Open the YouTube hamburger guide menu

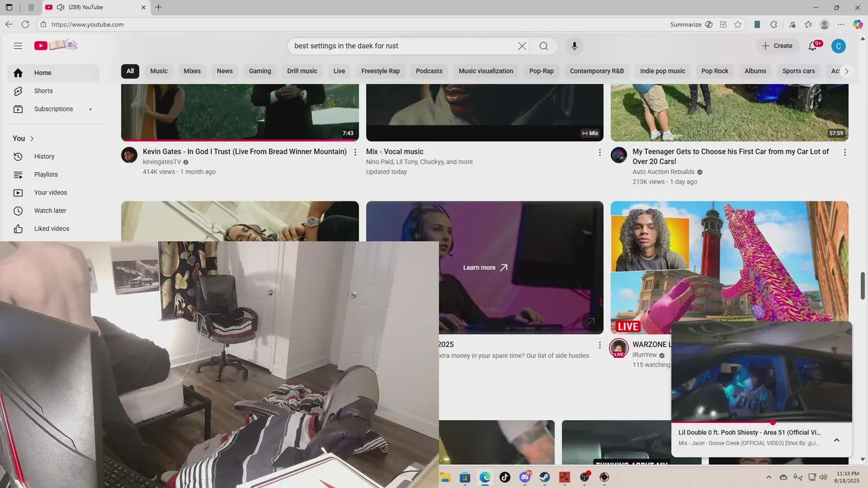pos(18,46)
